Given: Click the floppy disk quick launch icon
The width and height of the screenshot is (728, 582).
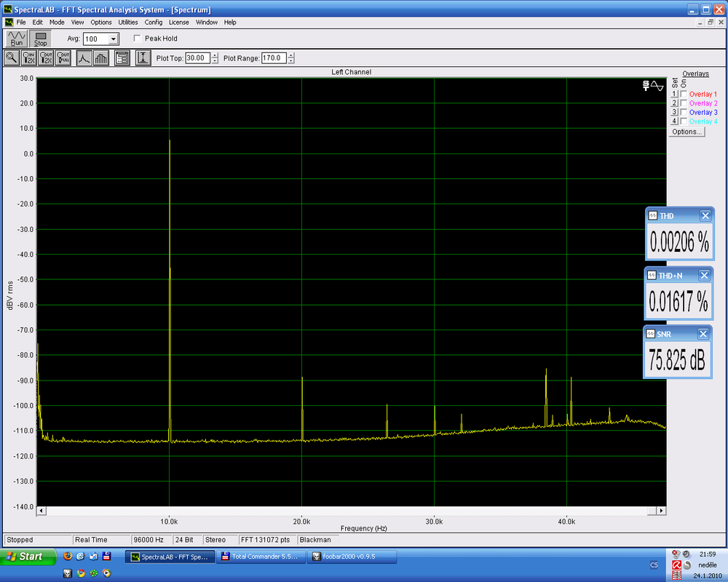Looking at the screenshot, I should point(107,556).
